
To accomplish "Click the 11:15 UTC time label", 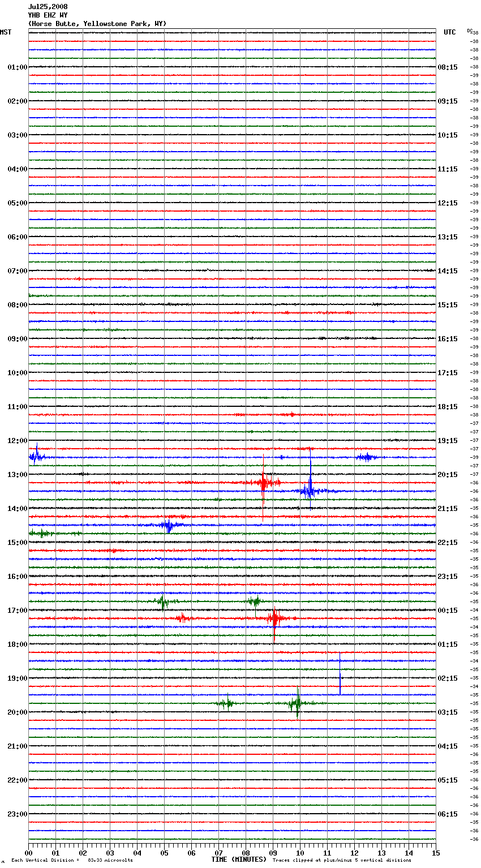I will coord(448,169).
